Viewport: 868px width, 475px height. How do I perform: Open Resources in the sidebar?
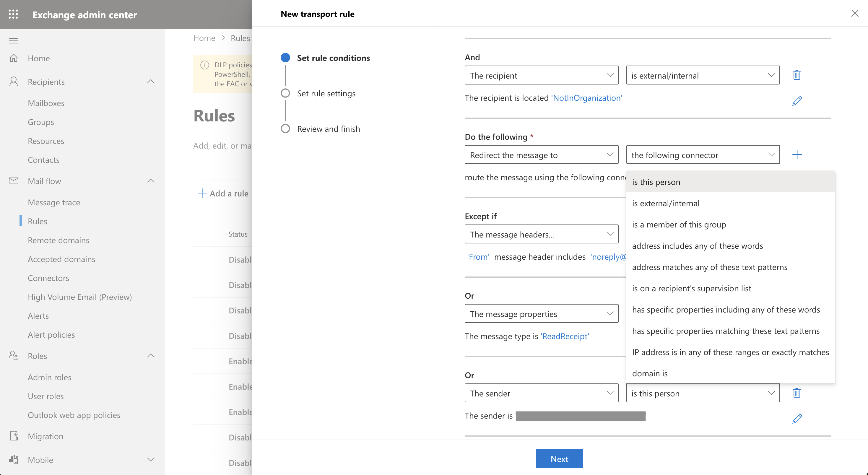pyautogui.click(x=46, y=141)
